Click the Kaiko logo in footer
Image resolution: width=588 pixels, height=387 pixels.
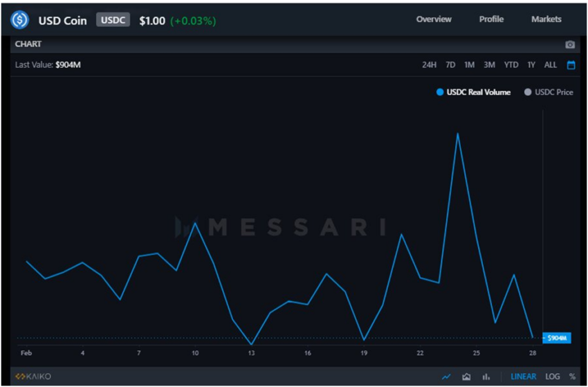point(33,377)
